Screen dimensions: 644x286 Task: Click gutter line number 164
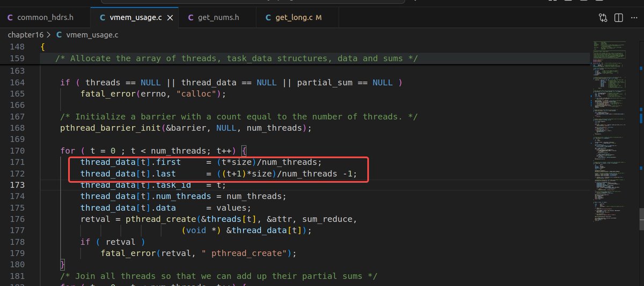click(x=17, y=82)
